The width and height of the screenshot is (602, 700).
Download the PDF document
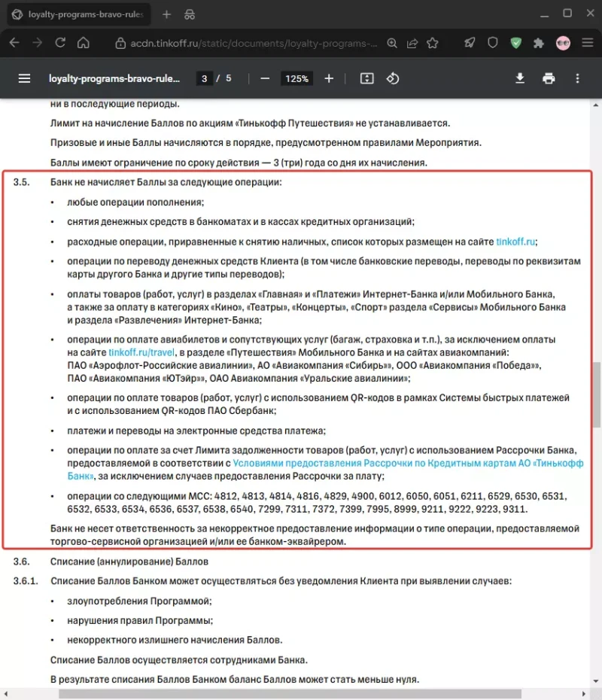point(520,78)
